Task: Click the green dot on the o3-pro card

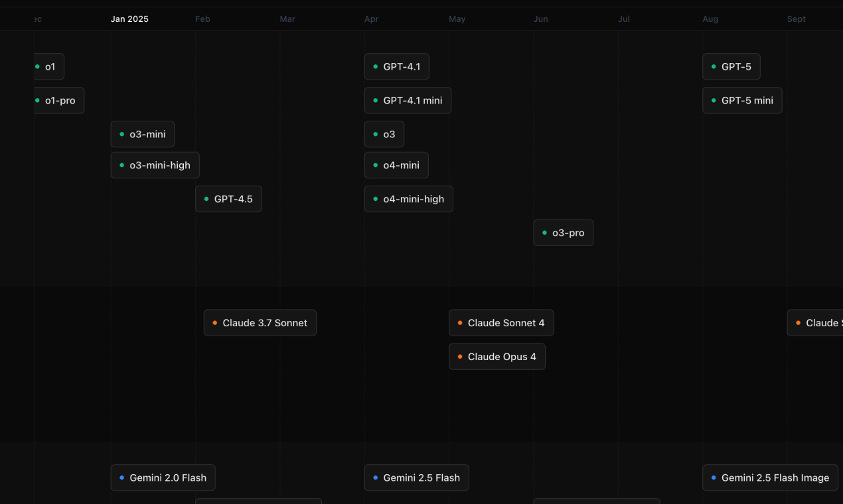Action: click(x=545, y=233)
